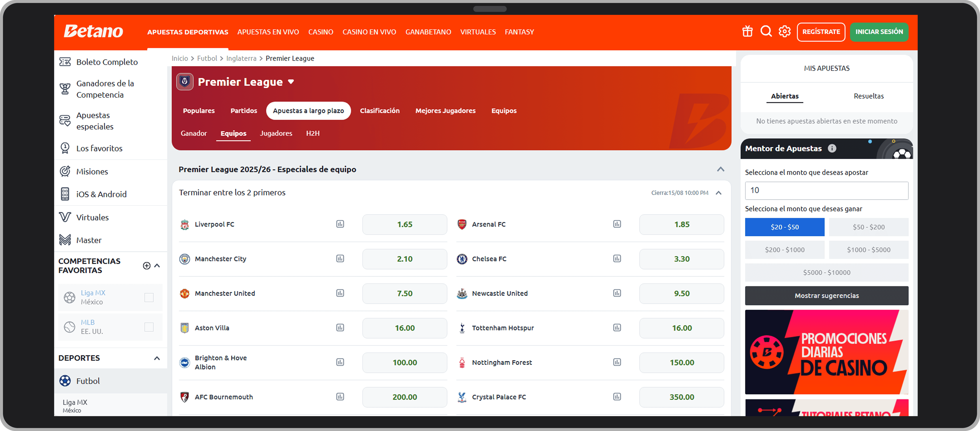This screenshot has width=980, height=431.
Task: Switch to the Mejores Jugadores tab
Action: pyautogui.click(x=445, y=111)
